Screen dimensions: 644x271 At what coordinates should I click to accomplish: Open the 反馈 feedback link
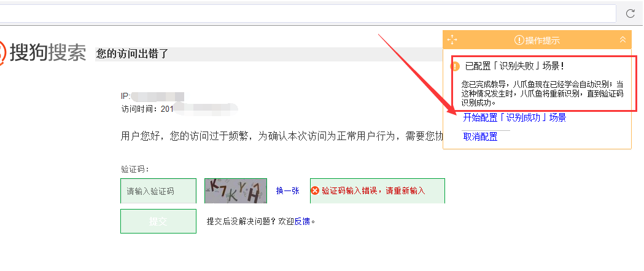(302, 222)
